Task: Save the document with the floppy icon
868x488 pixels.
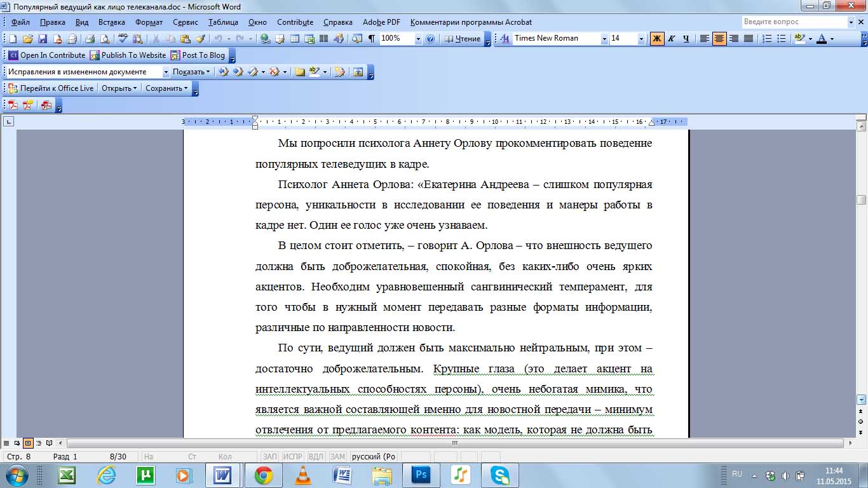Action: (43, 39)
